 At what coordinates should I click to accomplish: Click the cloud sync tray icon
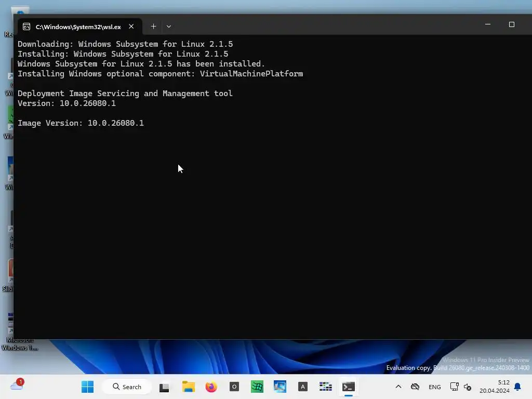point(415,387)
